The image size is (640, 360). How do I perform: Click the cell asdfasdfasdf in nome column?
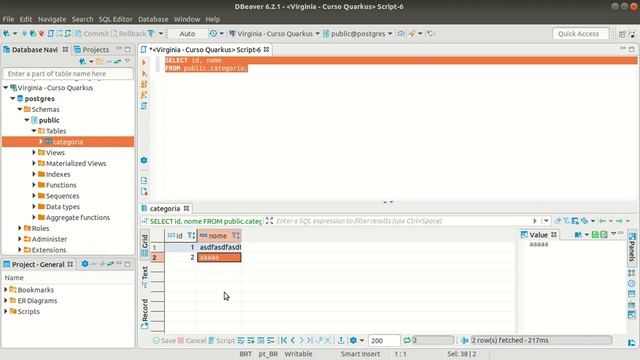point(220,247)
